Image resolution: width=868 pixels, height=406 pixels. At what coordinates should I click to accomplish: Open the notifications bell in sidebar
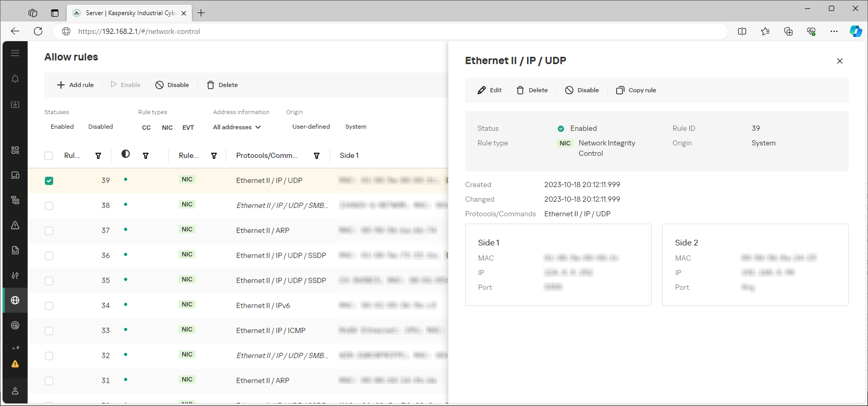[15, 79]
